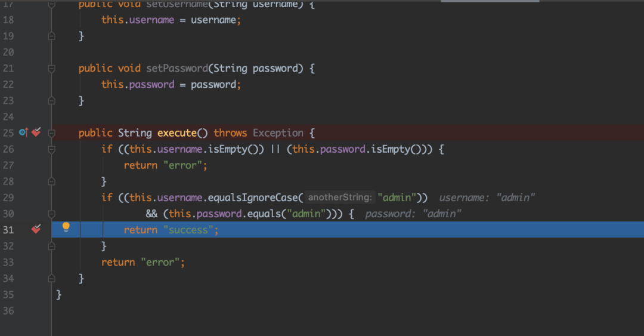Collapse the setPassword method at line 21
The height and width of the screenshot is (336, 644).
point(52,69)
